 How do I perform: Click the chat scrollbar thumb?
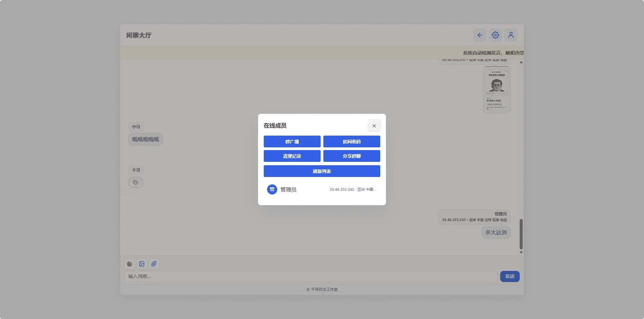tap(521, 234)
